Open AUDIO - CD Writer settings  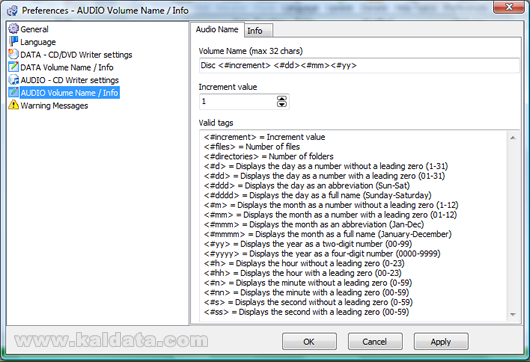click(69, 80)
